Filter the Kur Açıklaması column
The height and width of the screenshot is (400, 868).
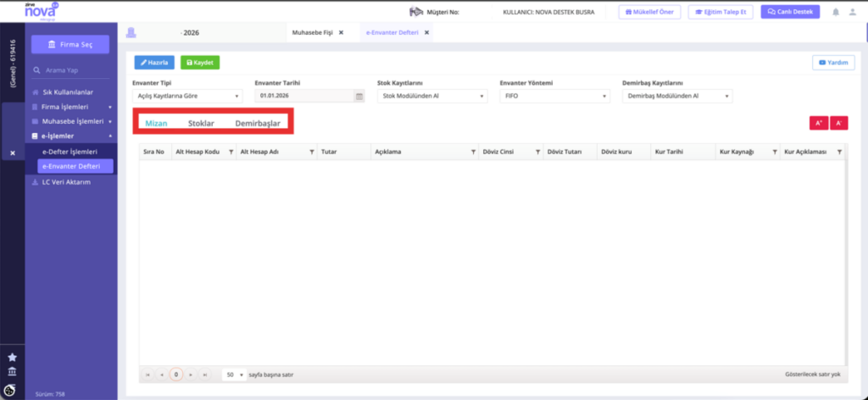pos(839,152)
